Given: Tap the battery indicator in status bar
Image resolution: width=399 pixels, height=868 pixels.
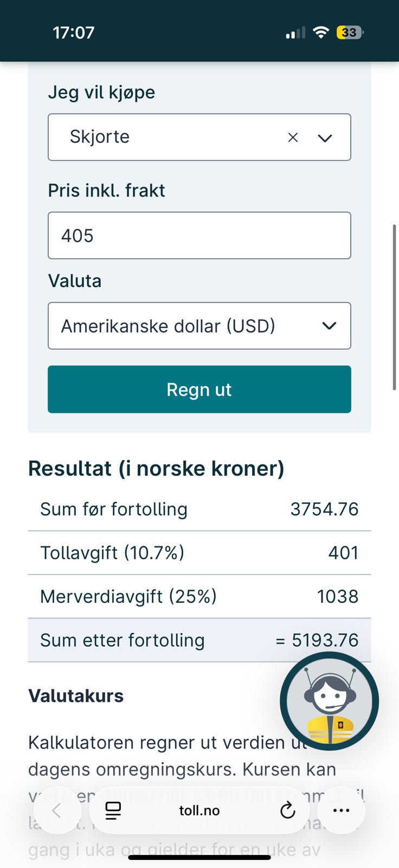Looking at the screenshot, I should 350,33.
